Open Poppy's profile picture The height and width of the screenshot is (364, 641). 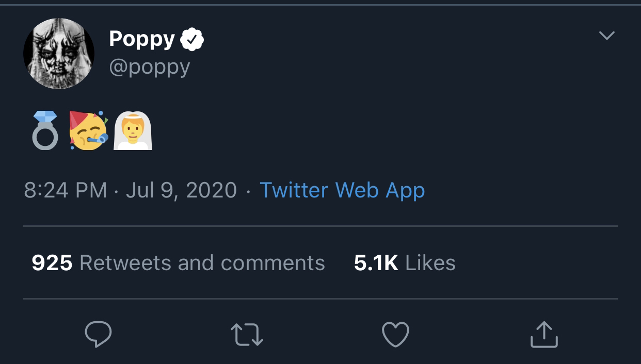tap(59, 54)
